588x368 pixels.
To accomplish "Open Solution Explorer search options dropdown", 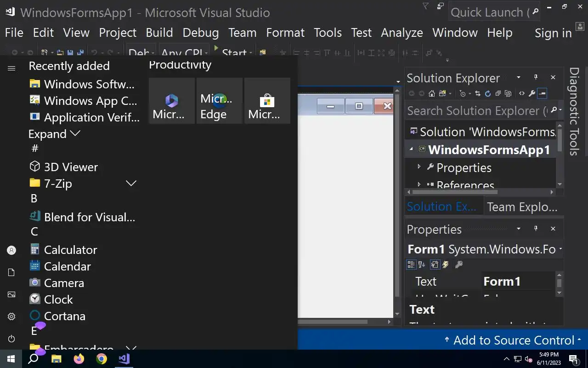I will [x=560, y=110].
